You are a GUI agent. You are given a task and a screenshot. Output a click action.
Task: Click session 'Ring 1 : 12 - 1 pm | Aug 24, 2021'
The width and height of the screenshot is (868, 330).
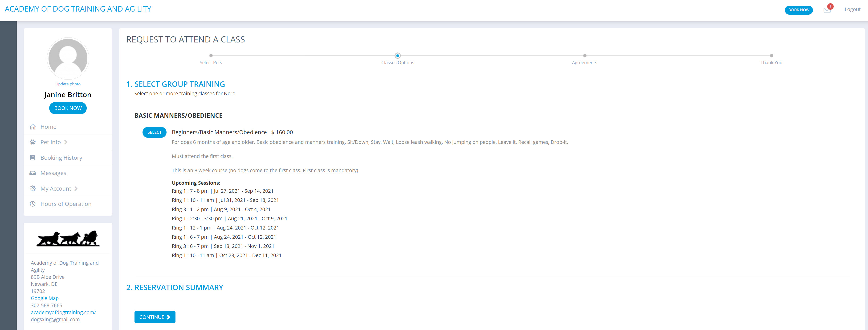(x=225, y=228)
